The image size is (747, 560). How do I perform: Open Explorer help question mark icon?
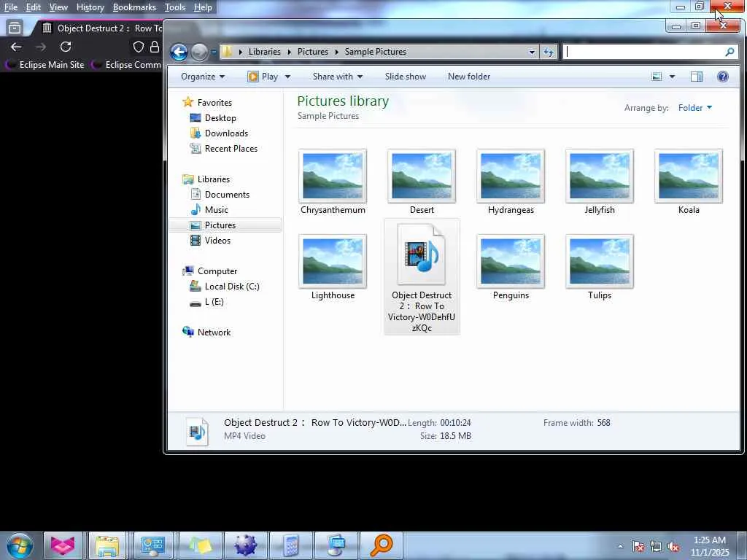tap(723, 77)
